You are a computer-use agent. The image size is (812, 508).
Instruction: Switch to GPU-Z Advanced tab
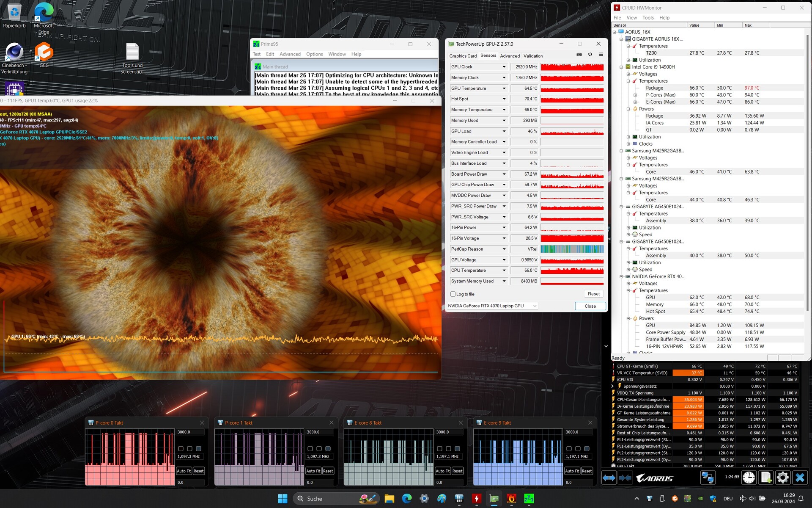(x=510, y=56)
